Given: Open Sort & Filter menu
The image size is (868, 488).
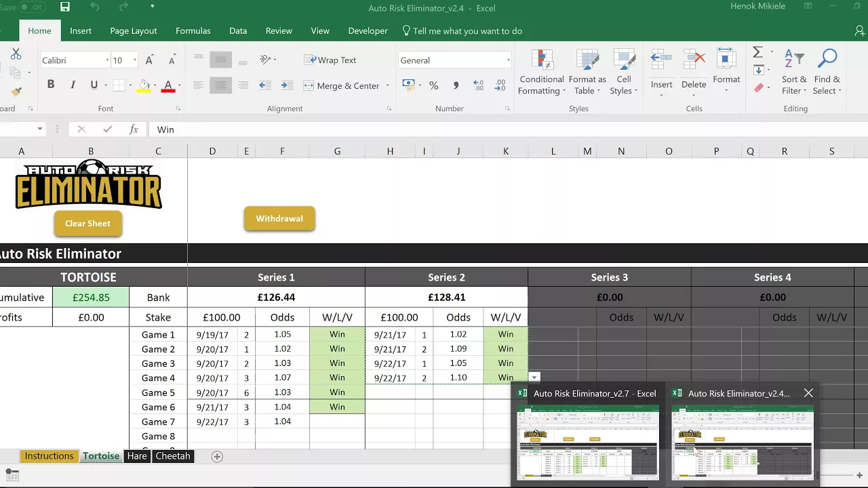Looking at the screenshot, I should (794, 71).
